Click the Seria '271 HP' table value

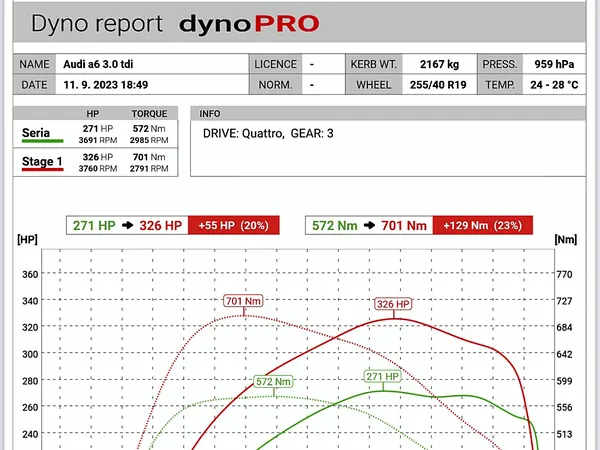pos(98,129)
